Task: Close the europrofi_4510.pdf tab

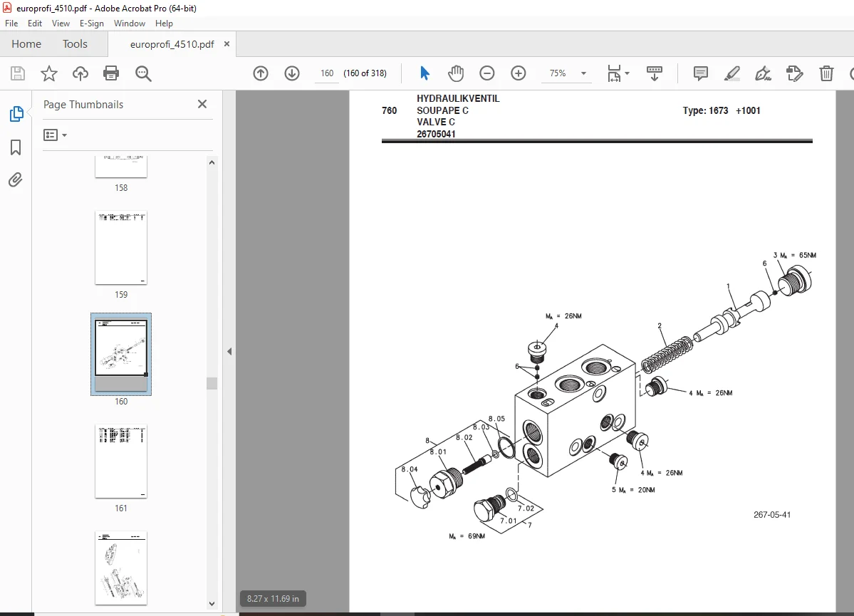Action: coord(226,44)
